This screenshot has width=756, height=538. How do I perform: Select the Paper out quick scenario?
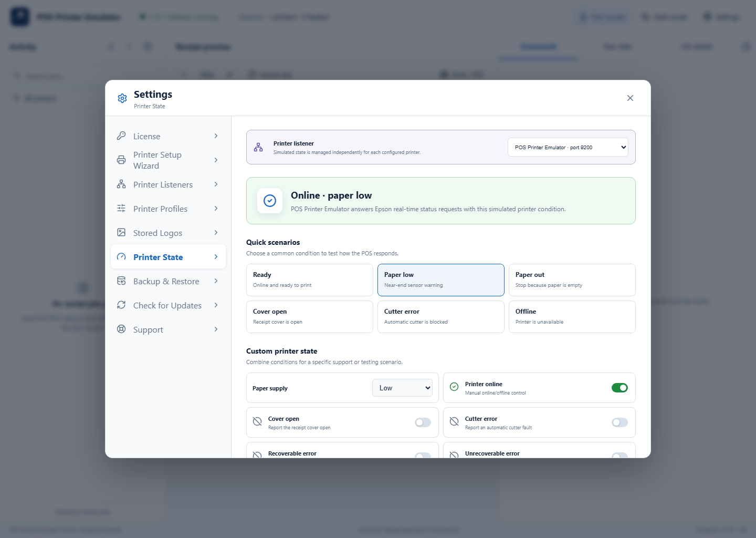tap(572, 280)
